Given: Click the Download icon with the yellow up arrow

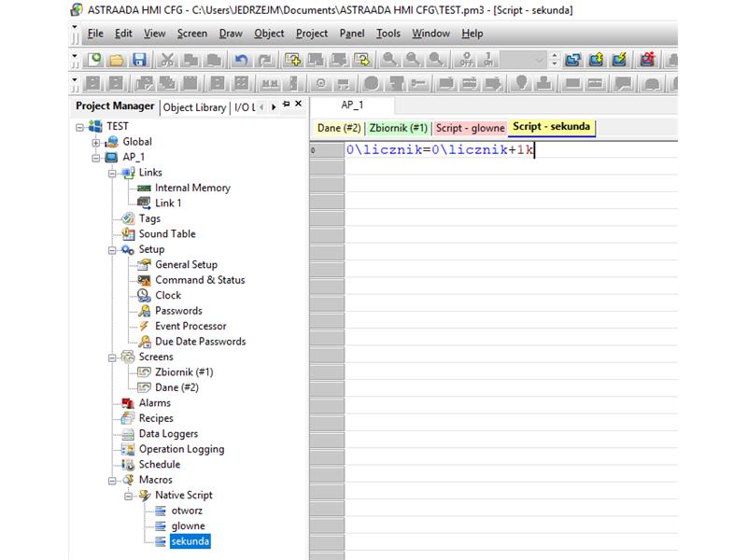Looking at the screenshot, I should pos(596,60).
